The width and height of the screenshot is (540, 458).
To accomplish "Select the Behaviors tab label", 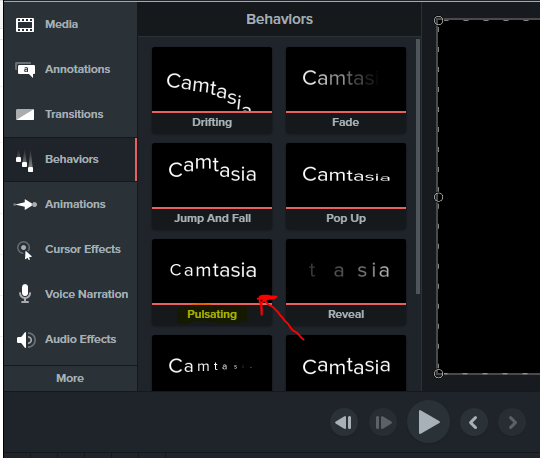I will pyautogui.click(x=72, y=159).
